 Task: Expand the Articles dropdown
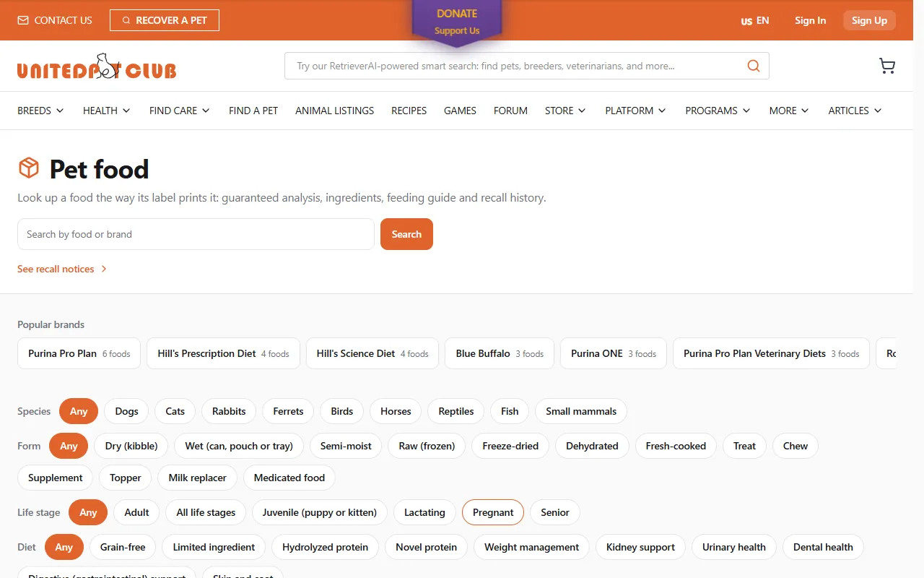pyautogui.click(x=855, y=111)
